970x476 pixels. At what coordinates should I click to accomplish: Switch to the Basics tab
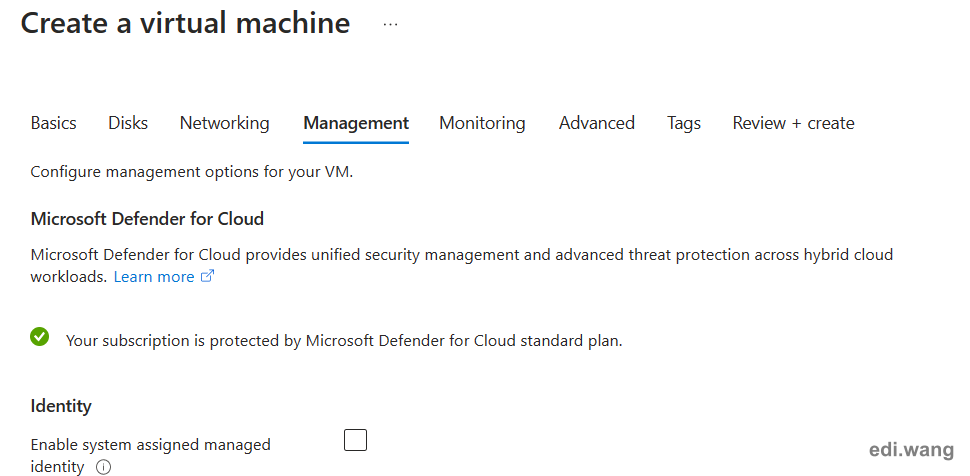54,123
